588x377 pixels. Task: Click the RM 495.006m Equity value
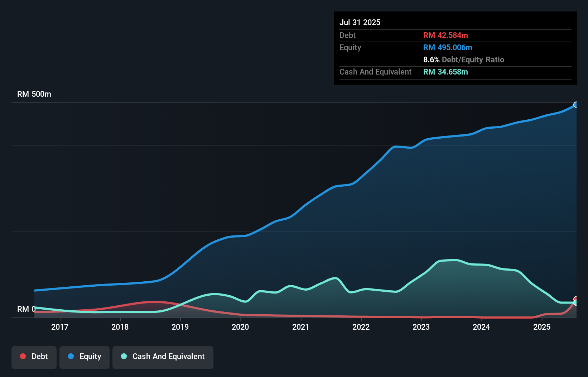pyautogui.click(x=447, y=47)
